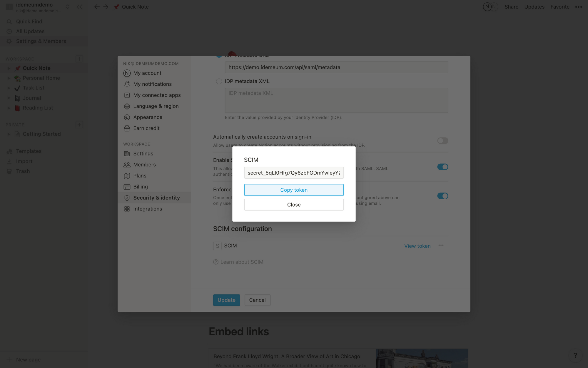
Task: Open SCIM row more options menu
Action: pos(441,245)
